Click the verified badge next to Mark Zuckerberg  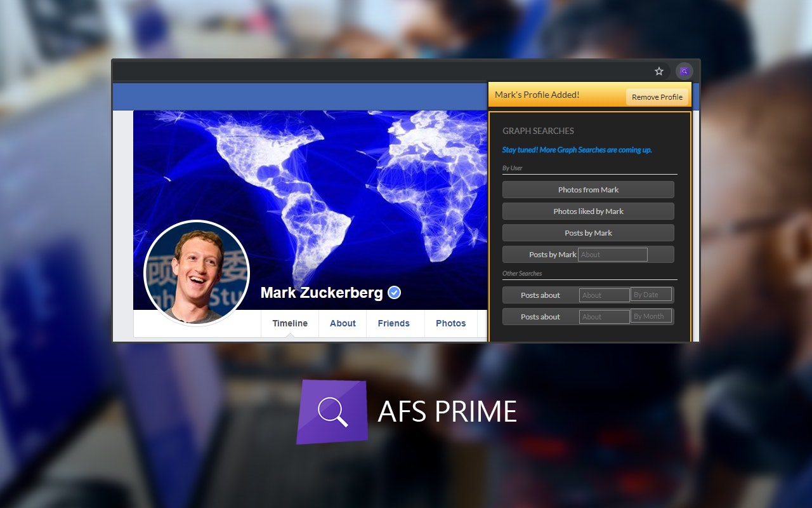pyautogui.click(x=393, y=292)
